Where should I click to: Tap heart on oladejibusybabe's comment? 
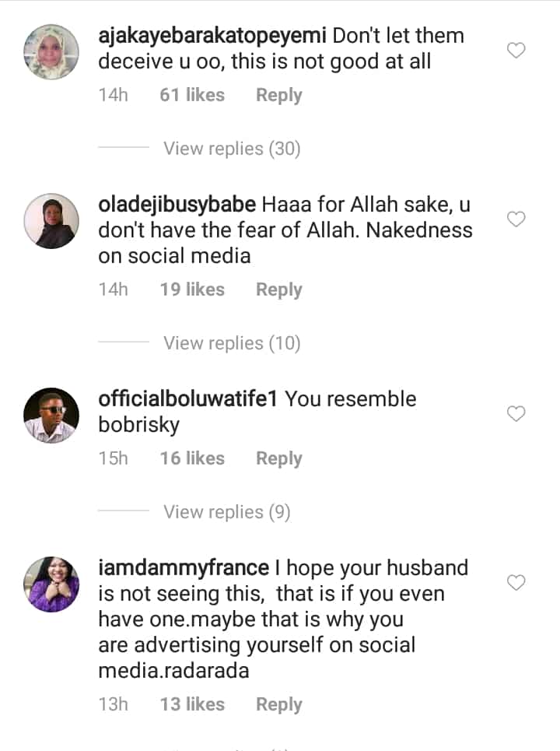click(516, 219)
